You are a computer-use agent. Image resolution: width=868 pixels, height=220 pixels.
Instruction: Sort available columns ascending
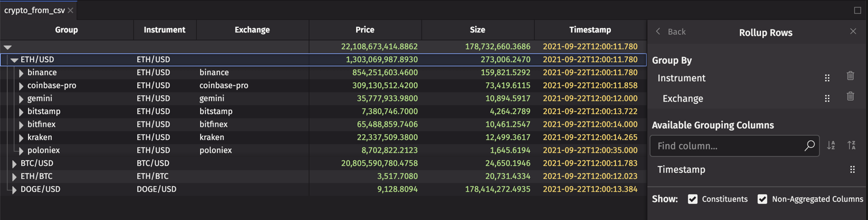(831, 146)
